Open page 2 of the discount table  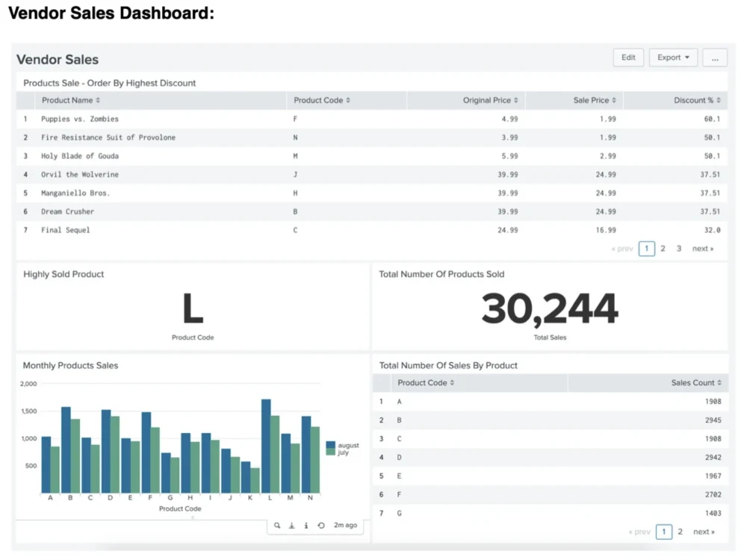click(663, 248)
